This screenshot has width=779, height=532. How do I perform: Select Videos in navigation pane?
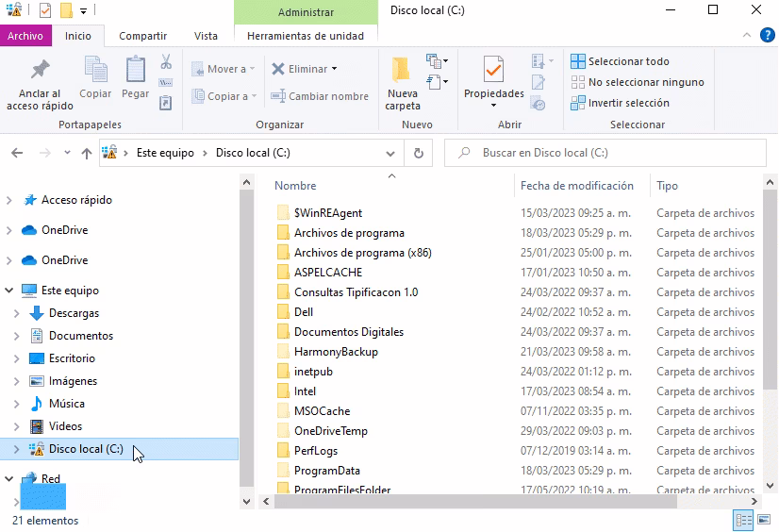pos(65,426)
